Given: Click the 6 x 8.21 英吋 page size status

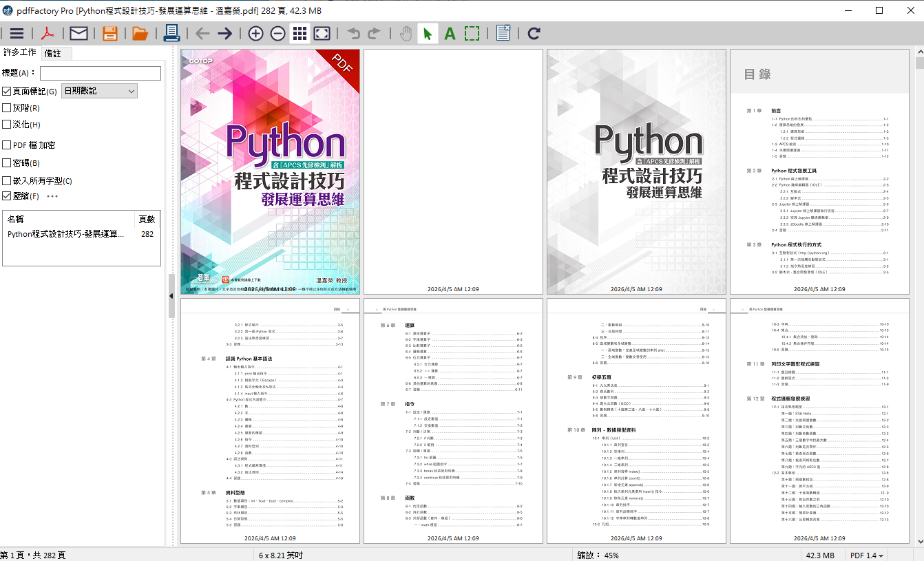Looking at the screenshot, I should (x=281, y=555).
